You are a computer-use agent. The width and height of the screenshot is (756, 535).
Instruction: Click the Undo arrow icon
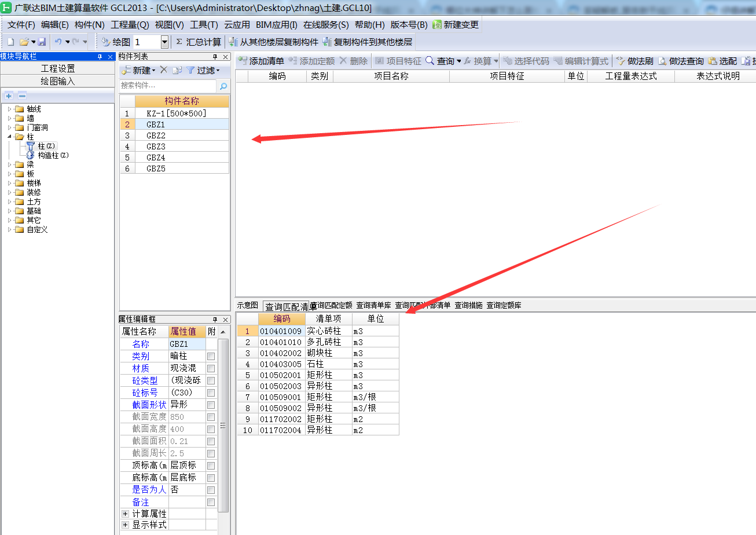58,42
